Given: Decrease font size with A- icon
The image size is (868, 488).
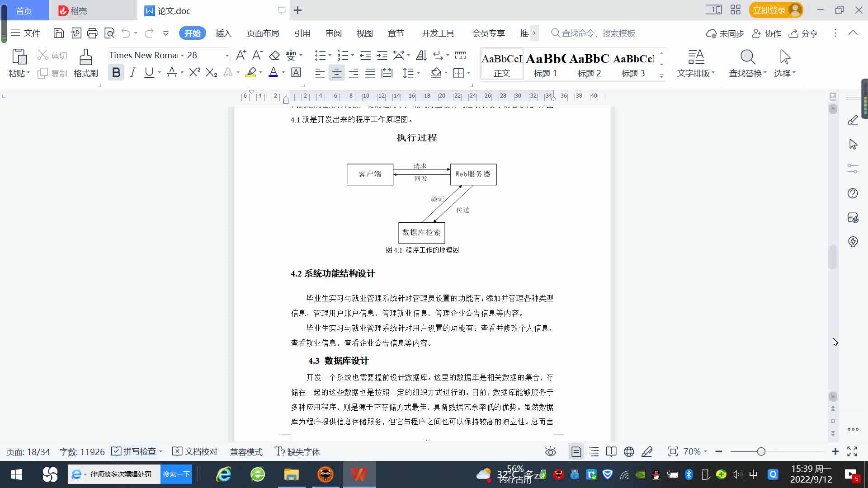Looking at the screenshot, I should coord(257,55).
